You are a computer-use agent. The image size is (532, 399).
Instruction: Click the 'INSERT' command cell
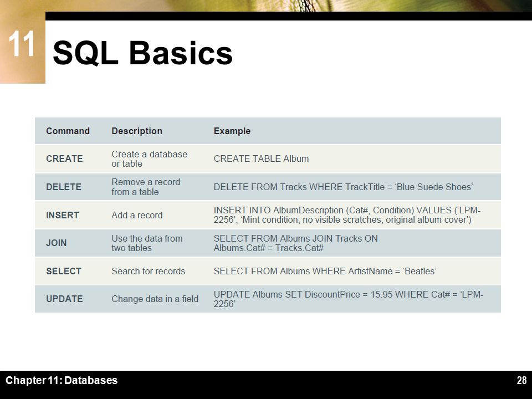tap(63, 215)
